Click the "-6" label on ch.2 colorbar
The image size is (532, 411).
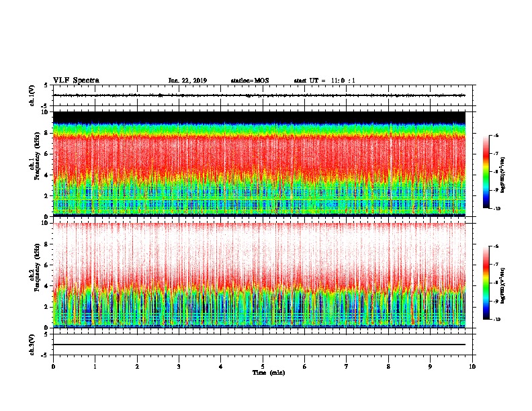coord(496,246)
